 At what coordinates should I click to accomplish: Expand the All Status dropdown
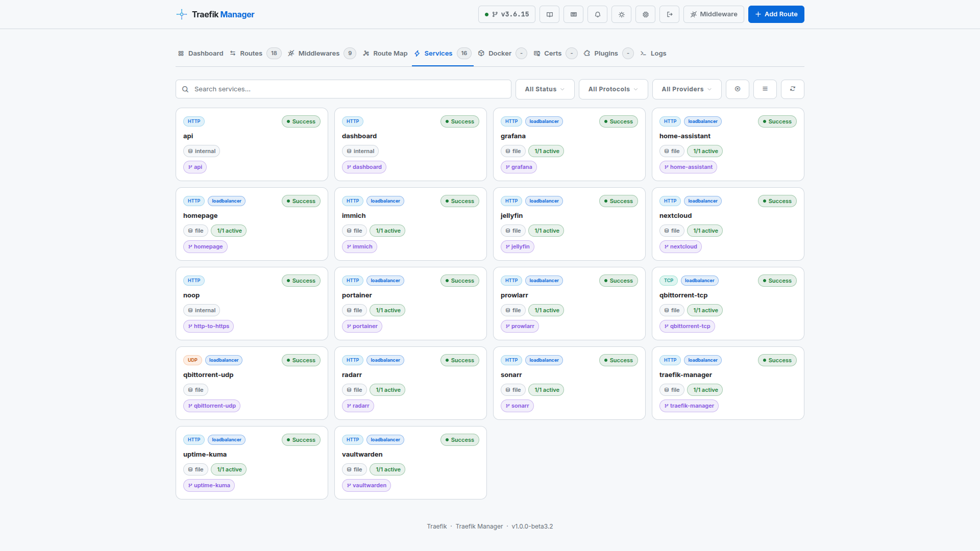point(545,89)
